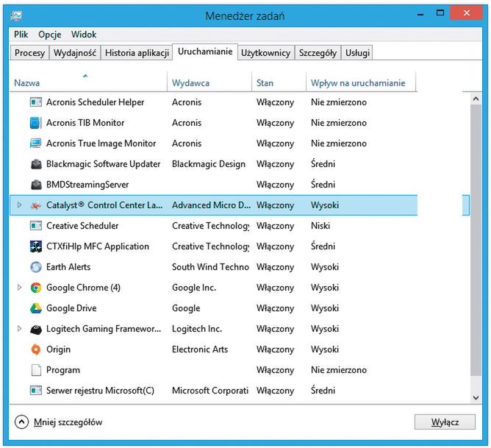Click the Google Inc. publisher cell

pos(194,288)
